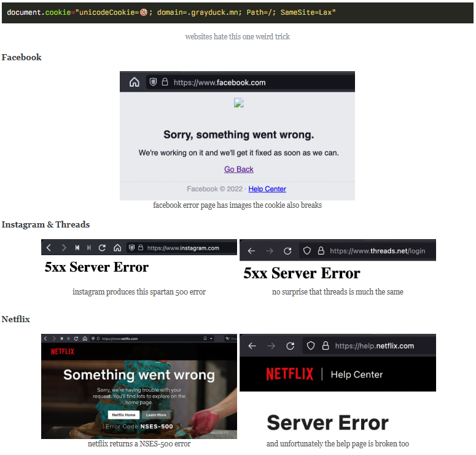Click shield icon beside threads.net URL

tap(307, 251)
